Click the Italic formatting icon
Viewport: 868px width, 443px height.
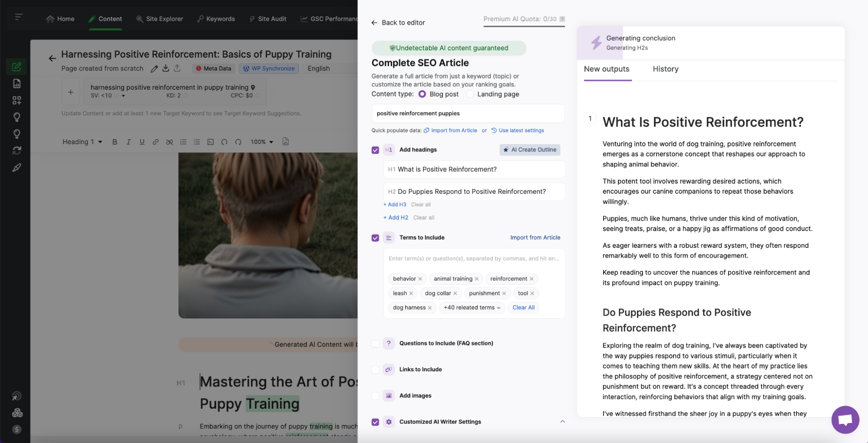[129, 142]
